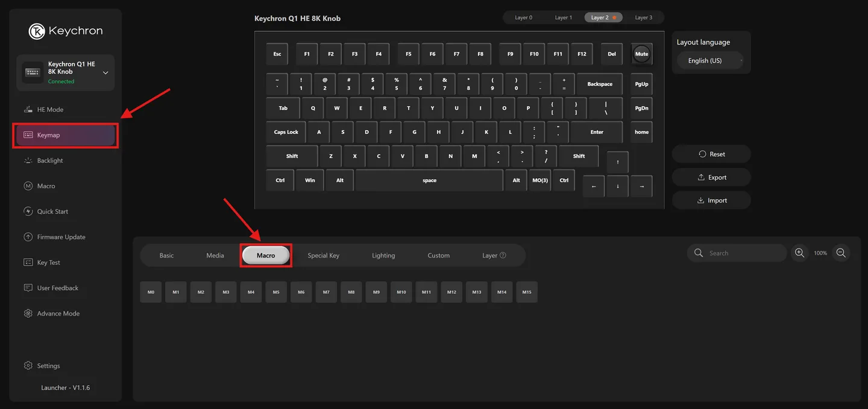This screenshot has width=868, height=409.
Task: Click the zoom out magnifier icon
Action: pyautogui.click(x=841, y=253)
